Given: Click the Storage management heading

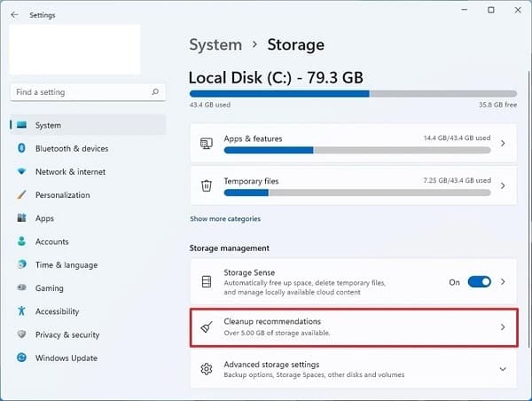Looking at the screenshot, I should point(230,248).
